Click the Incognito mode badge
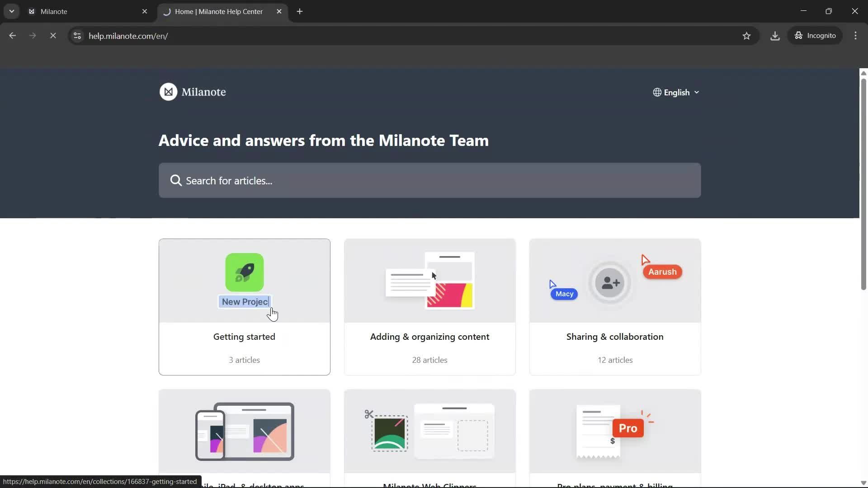The width and height of the screenshot is (868, 488). [815, 36]
